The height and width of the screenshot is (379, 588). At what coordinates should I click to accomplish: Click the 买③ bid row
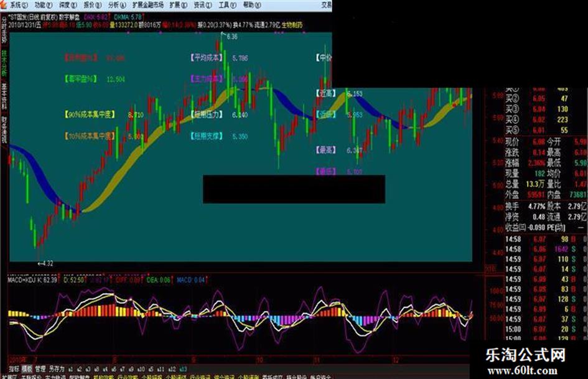pos(537,109)
